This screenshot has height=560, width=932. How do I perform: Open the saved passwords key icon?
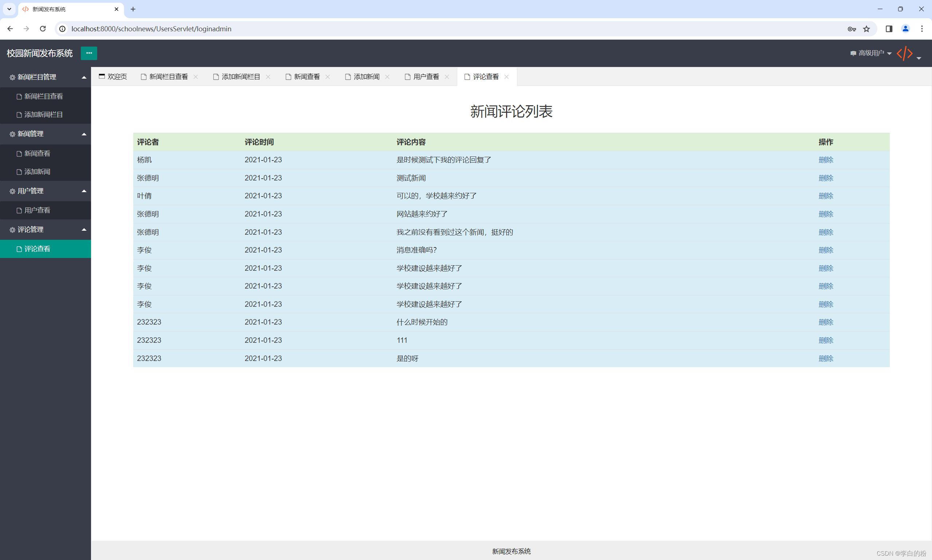pos(852,29)
